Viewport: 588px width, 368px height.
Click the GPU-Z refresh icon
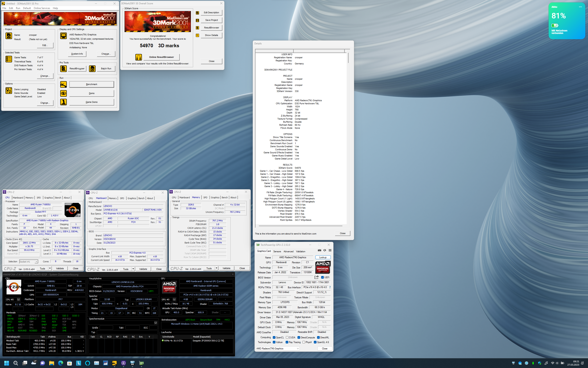[325, 250]
